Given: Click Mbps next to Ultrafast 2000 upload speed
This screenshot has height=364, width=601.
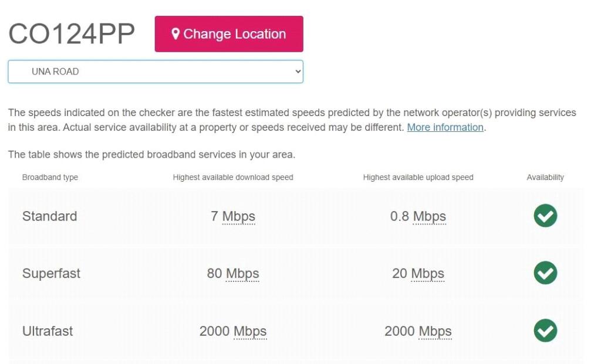Looking at the screenshot, I should click(x=437, y=331).
